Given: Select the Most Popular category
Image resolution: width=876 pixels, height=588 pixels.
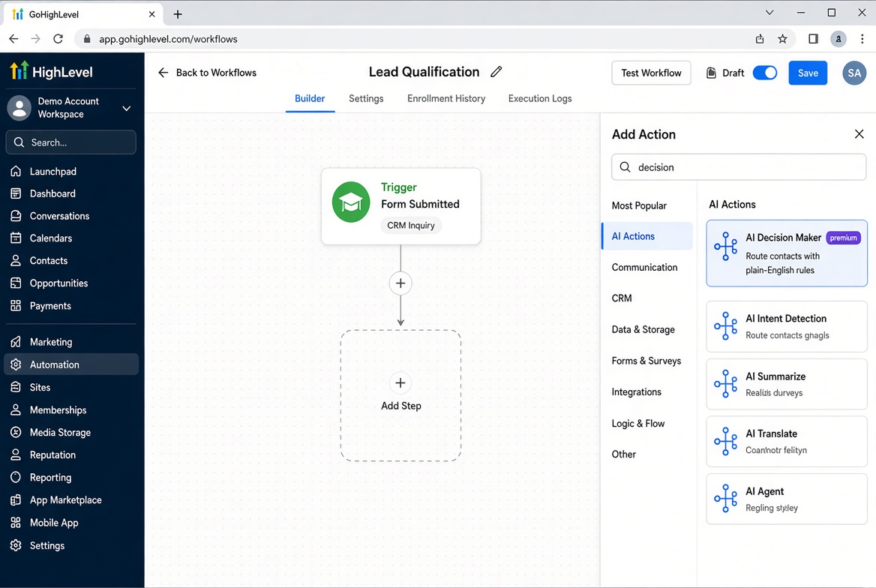Looking at the screenshot, I should (x=639, y=205).
